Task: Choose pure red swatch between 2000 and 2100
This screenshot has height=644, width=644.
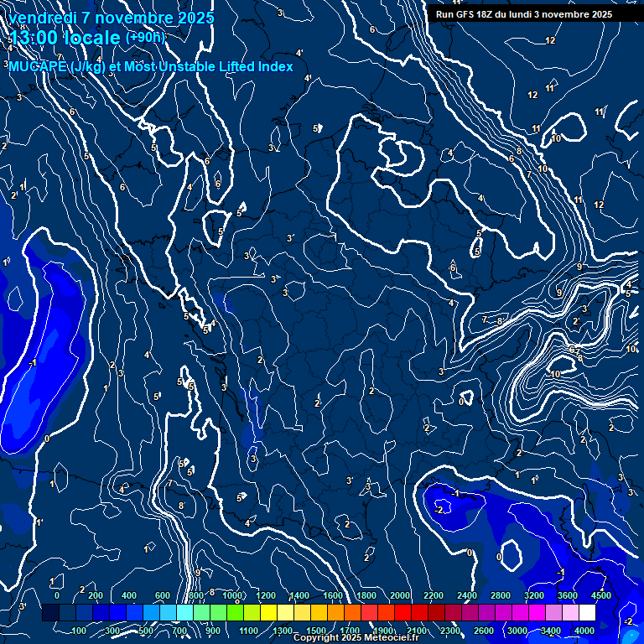Action: 402,612
